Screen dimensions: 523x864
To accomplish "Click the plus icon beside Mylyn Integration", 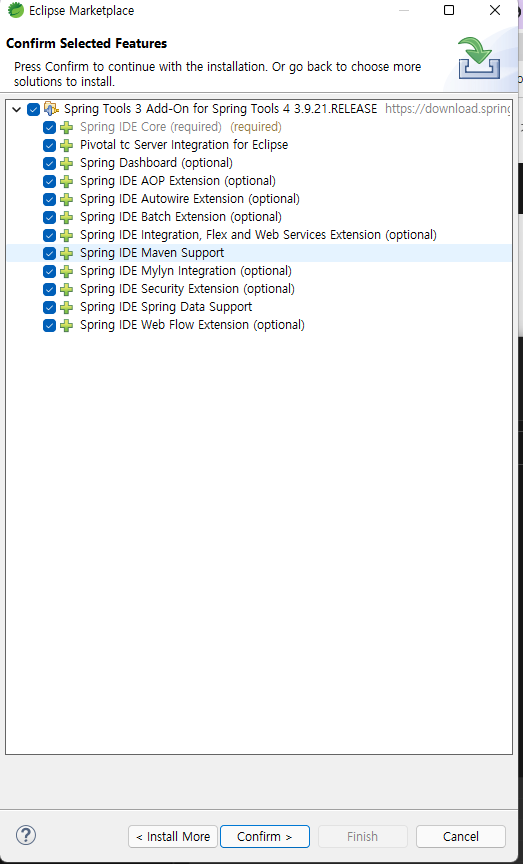I will [x=67, y=272].
